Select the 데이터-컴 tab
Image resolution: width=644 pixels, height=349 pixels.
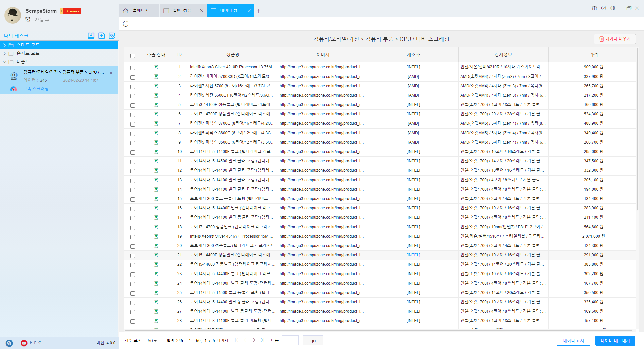click(230, 11)
